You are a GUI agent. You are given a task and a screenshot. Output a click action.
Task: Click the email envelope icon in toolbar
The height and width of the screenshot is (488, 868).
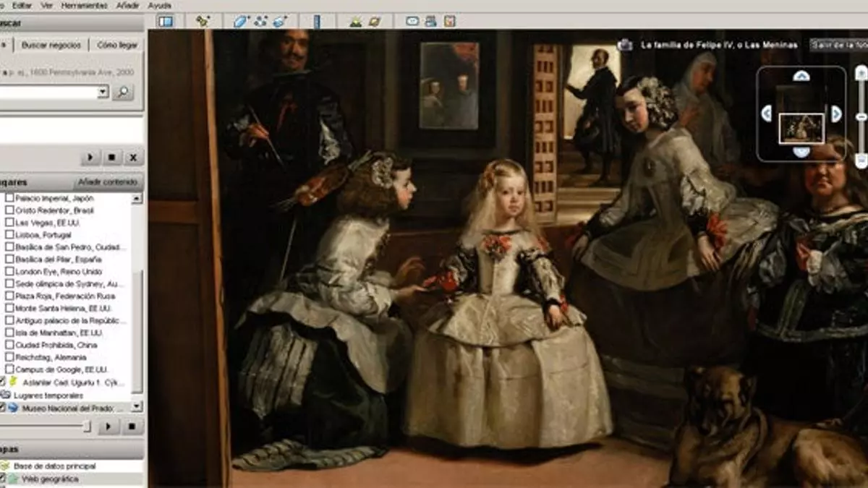coord(412,21)
